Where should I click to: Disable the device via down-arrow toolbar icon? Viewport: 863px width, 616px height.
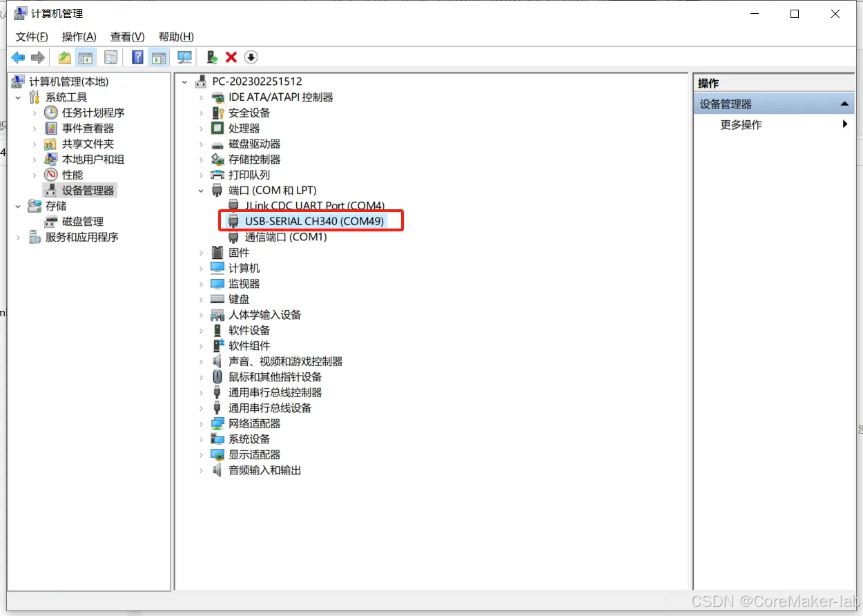(x=251, y=57)
